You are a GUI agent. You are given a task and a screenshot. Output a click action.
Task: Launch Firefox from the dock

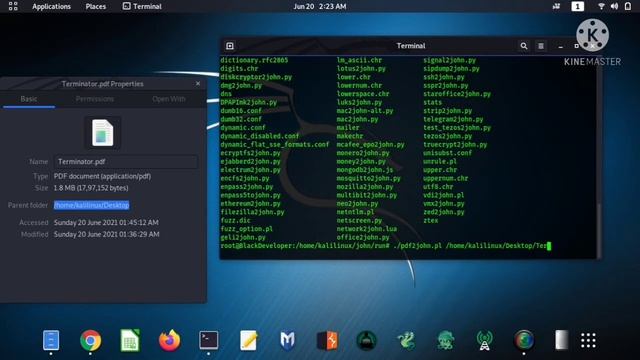pyautogui.click(x=169, y=340)
